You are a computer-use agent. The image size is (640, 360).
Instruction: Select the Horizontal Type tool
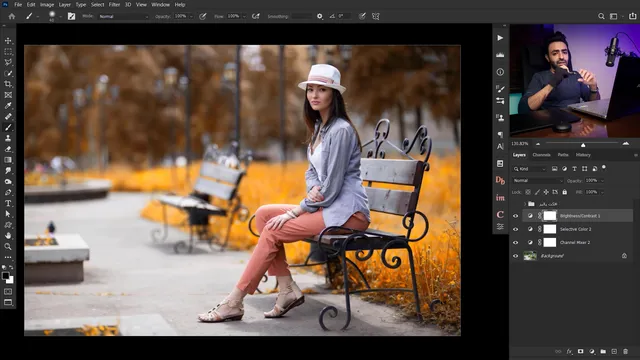click(8, 203)
